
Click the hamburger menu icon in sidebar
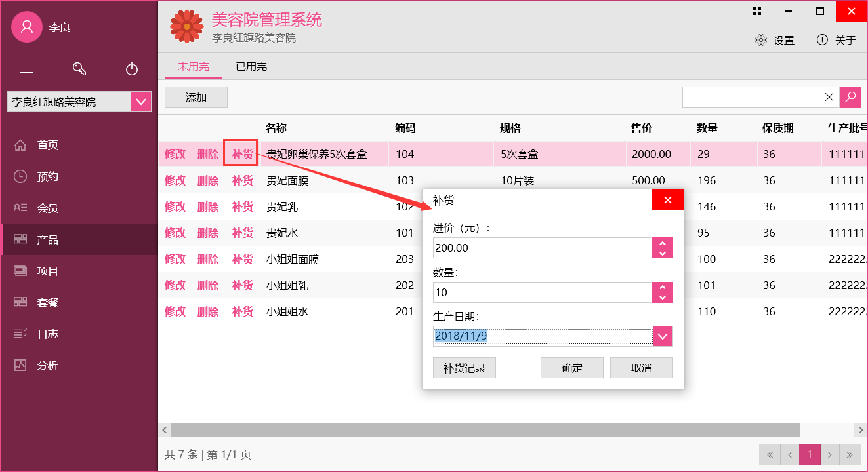tap(27, 69)
